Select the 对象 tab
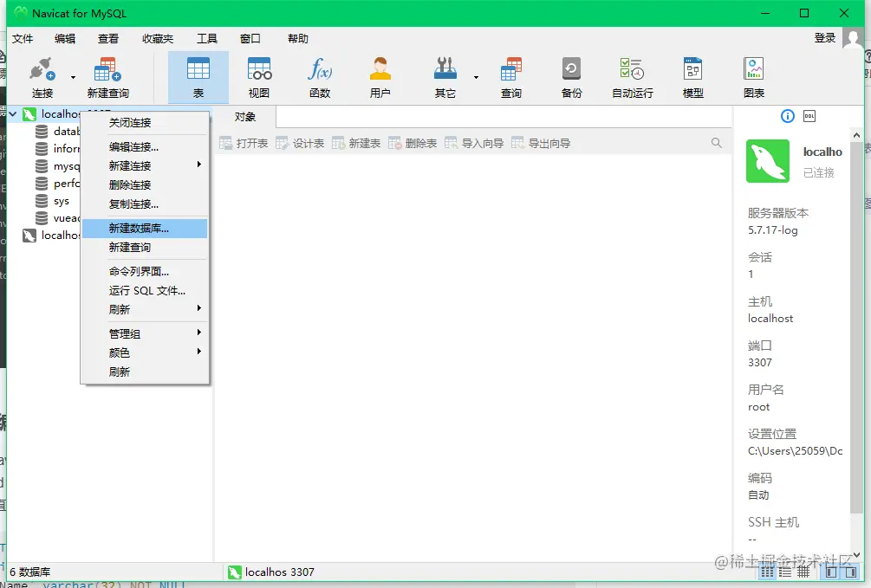The image size is (871, 588). pos(245,117)
